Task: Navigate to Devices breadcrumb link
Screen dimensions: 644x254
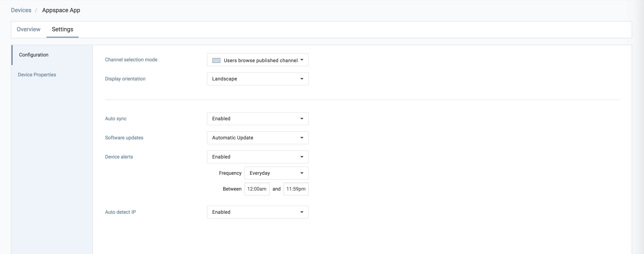Action: coord(21,10)
